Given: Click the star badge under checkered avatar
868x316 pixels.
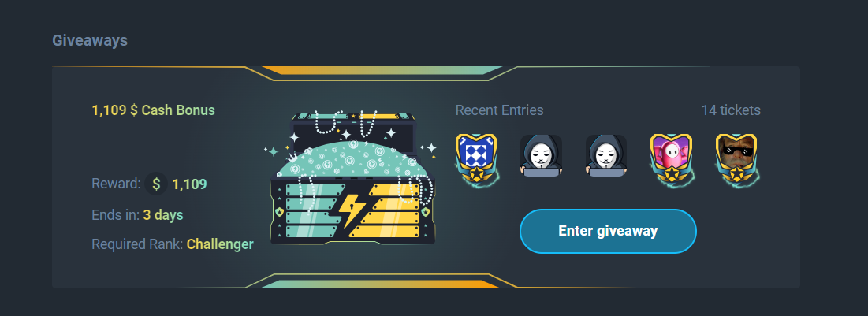Looking at the screenshot, I should click(x=475, y=176).
